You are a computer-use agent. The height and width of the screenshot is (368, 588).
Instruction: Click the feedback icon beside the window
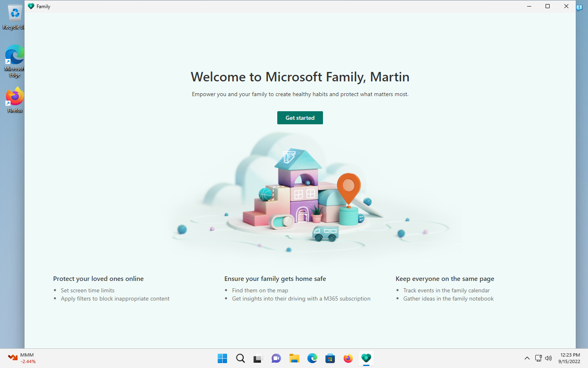click(579, 8)
